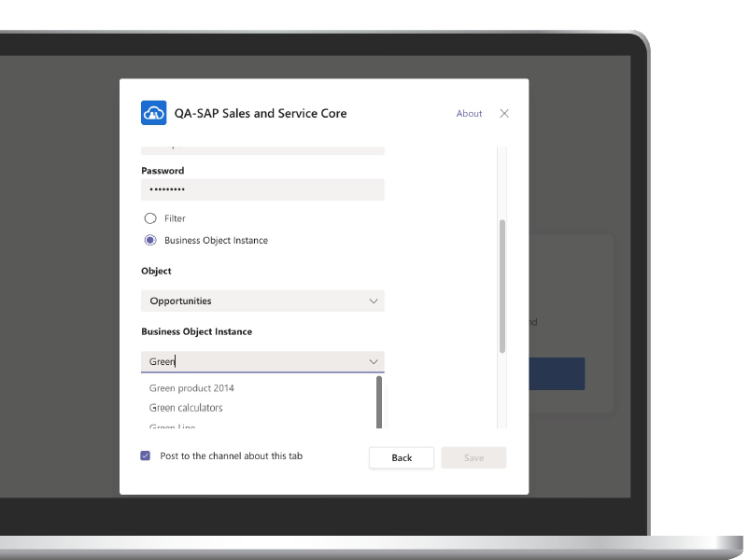Click the Back button
This screenshot has width=749, height=560.
pyautogui.click(x=402, y=457)
